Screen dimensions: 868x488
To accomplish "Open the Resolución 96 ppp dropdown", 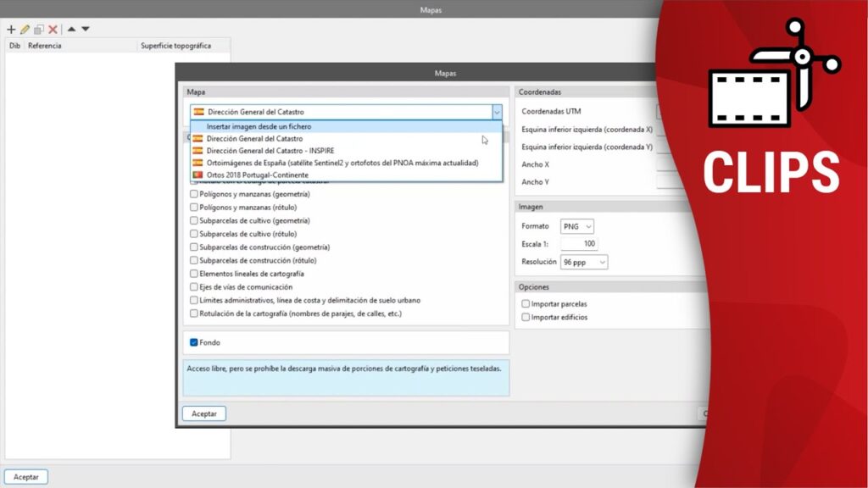I will coord(584,263).
